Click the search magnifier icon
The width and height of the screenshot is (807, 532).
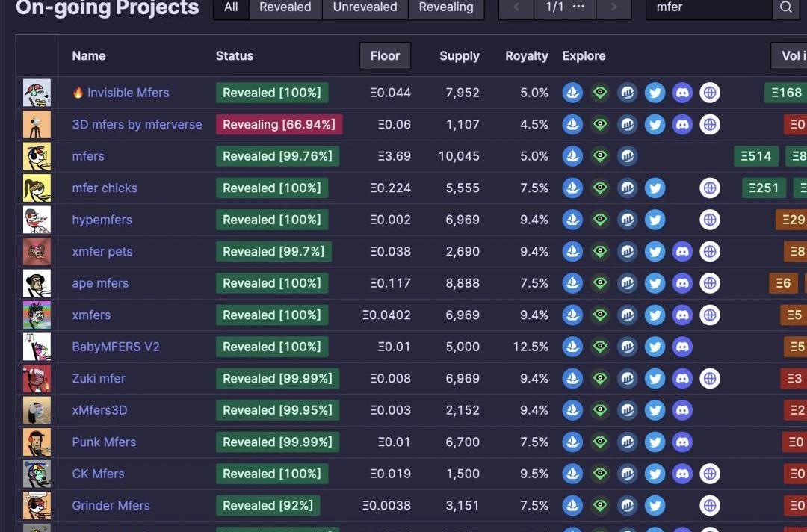(x=785, y=7)
